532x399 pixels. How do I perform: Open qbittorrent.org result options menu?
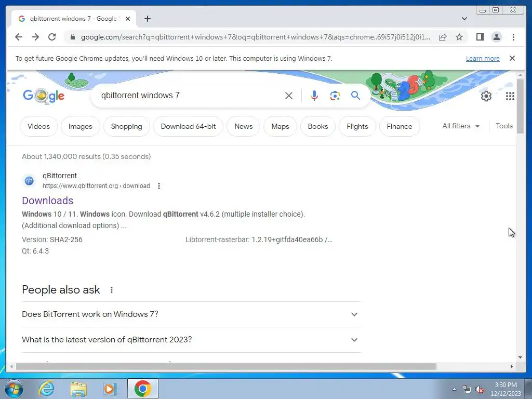[159, 186]
